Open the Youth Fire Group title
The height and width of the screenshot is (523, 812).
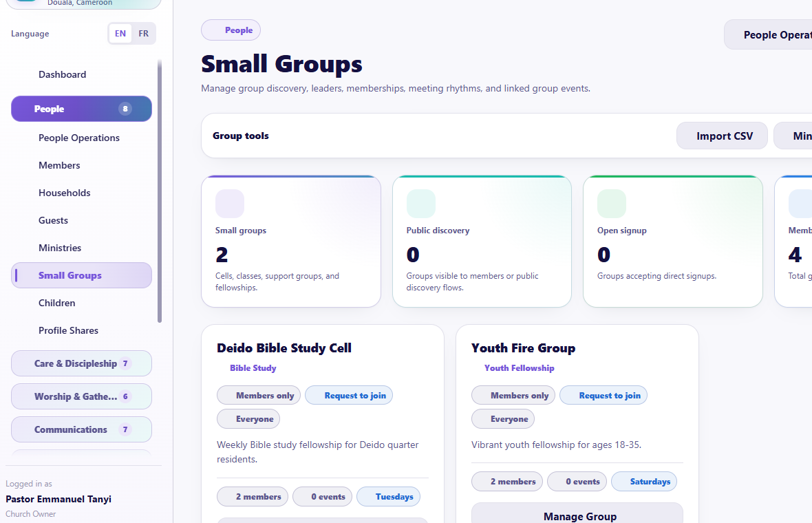coord(523,348)
